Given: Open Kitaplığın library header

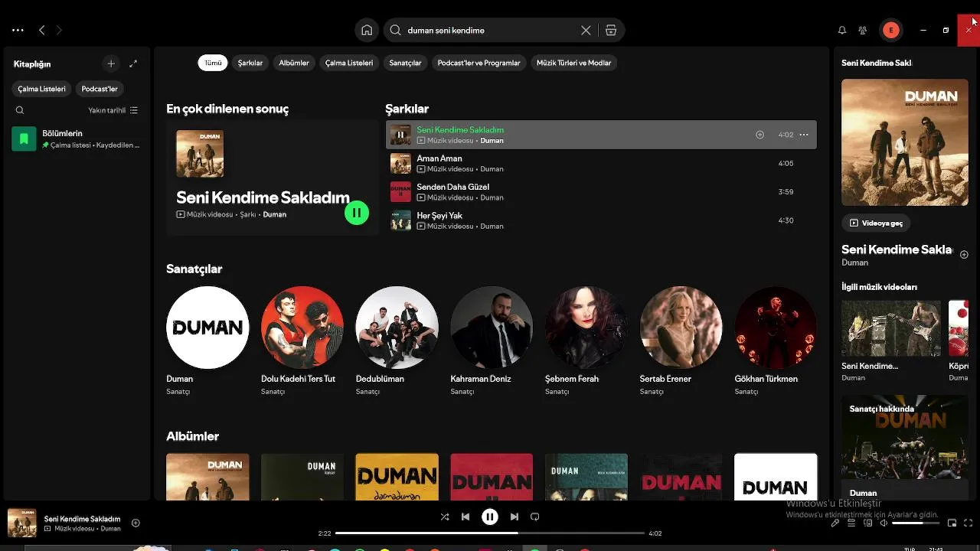Looking at the screenshot, I should 32,64.
